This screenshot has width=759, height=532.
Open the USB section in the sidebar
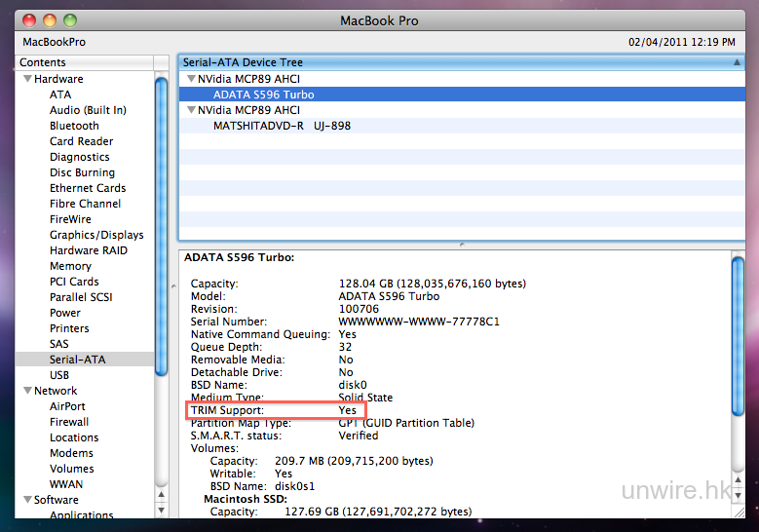[x=59, y=375]
